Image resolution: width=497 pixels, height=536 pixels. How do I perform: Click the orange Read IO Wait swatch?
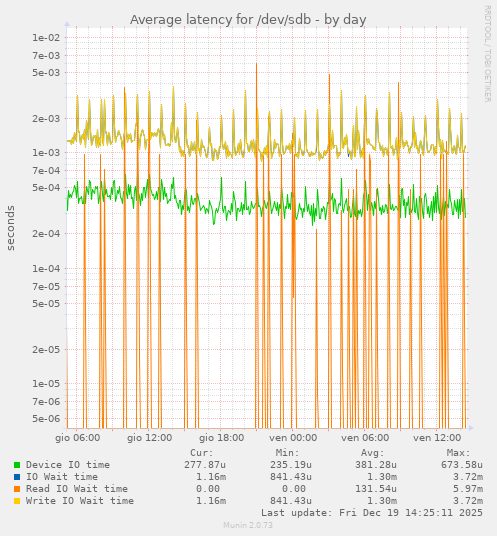pos(17,489)
